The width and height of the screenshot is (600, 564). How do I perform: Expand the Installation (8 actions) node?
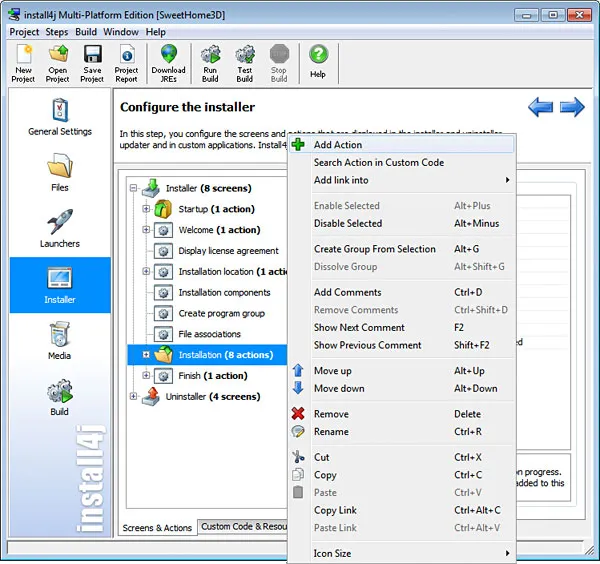[146, 355]
